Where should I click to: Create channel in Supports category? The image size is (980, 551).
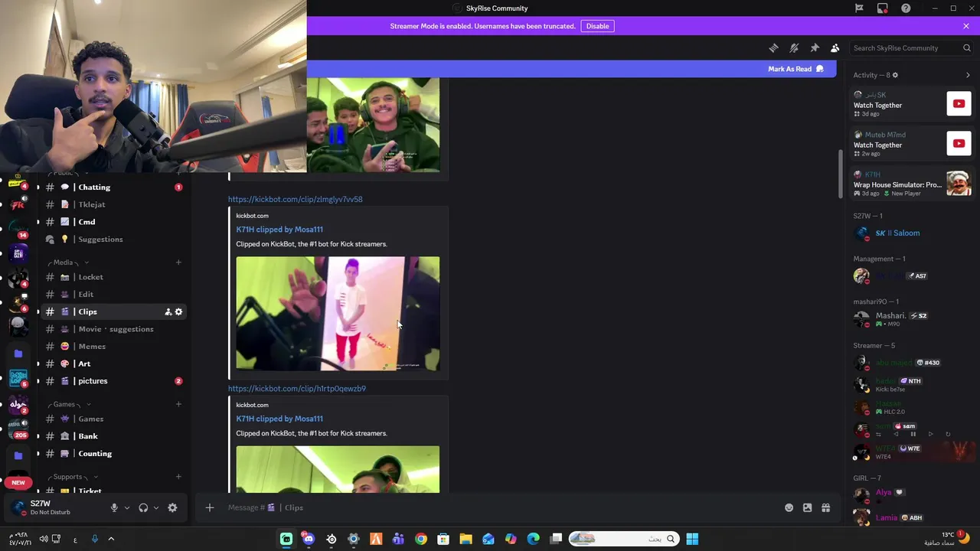[x=178, y=477]
